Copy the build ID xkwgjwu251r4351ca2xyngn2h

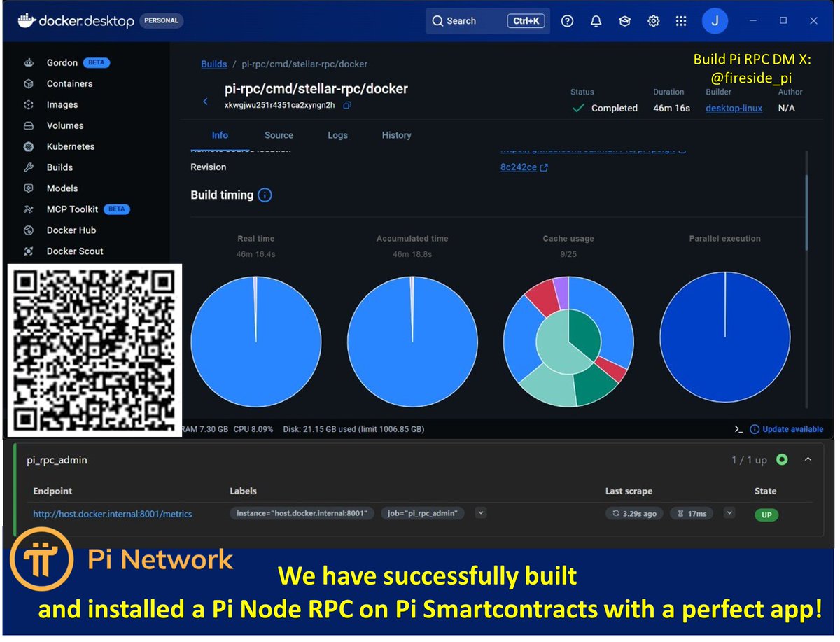[x=347, y=105]
